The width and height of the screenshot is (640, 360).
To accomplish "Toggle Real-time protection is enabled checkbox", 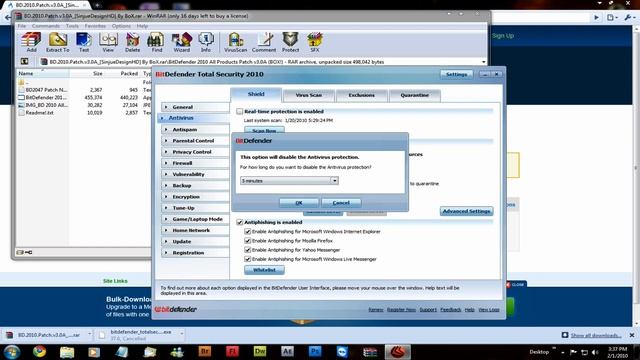I will coord(240,111).
